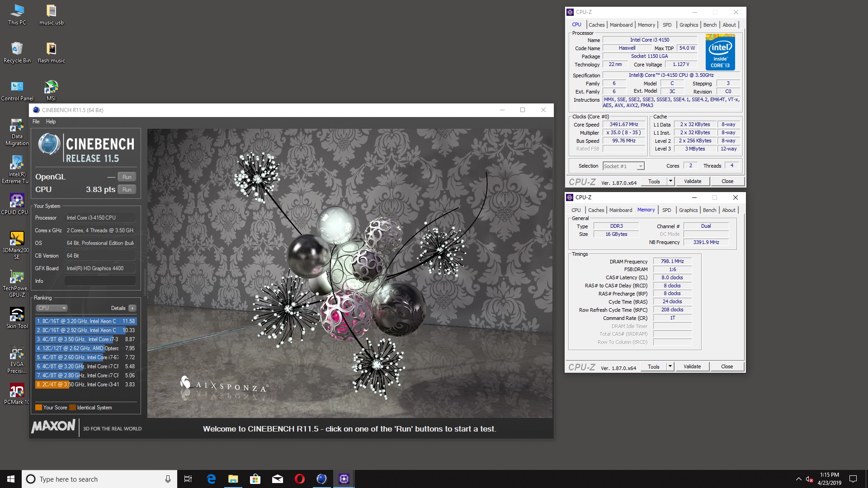The width and height of the screenshot is (868, 488).
Task: Launch EVGA Precision desktop shortcut
Action: [17, 360]
